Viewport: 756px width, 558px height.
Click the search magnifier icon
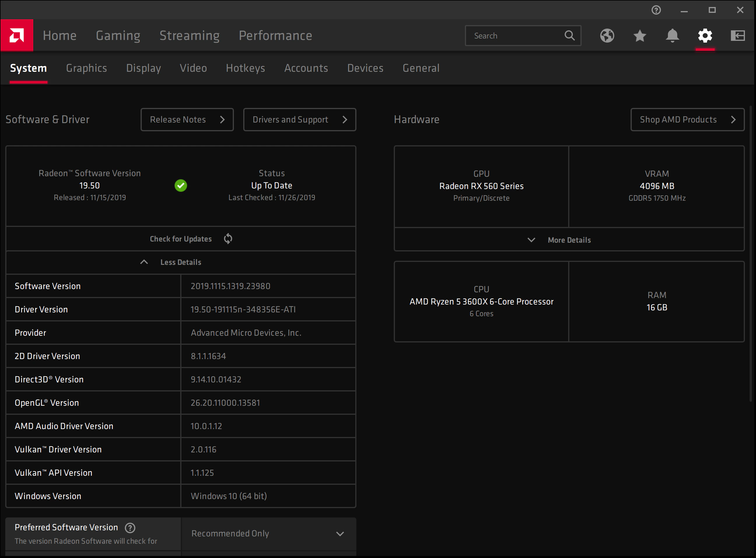point(569,36)
